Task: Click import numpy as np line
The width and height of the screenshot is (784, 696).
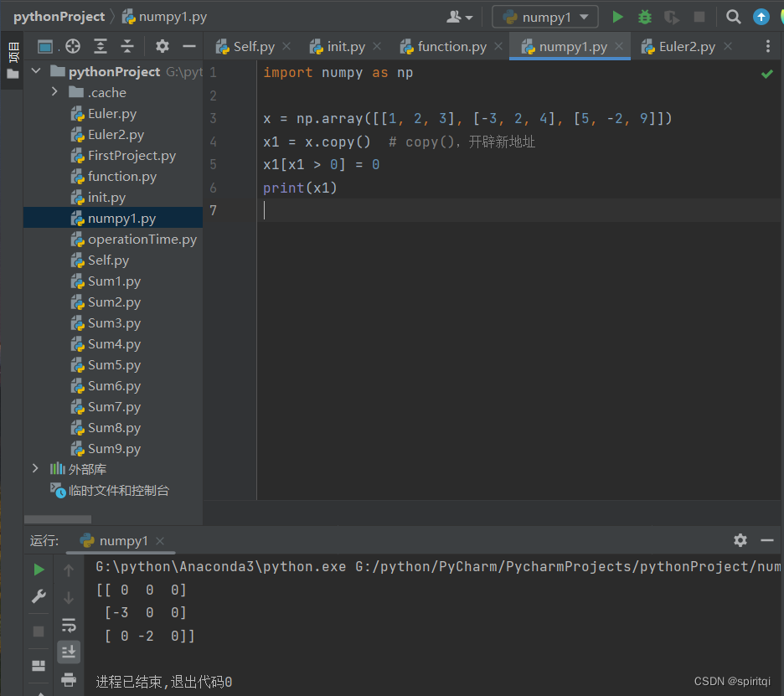Action: (x=338, y=73)
